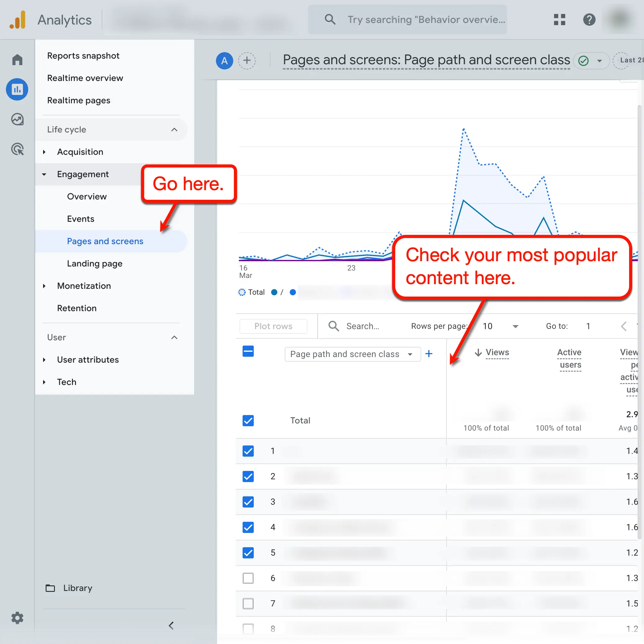Click the table search field
The image size is (644, 644).
(362, 326)
